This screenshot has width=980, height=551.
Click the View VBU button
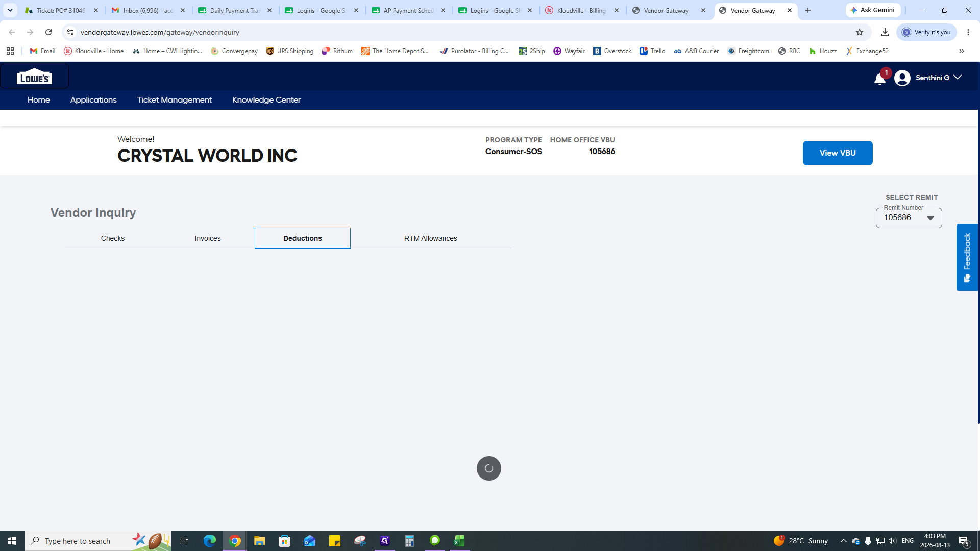click(838, 153)
